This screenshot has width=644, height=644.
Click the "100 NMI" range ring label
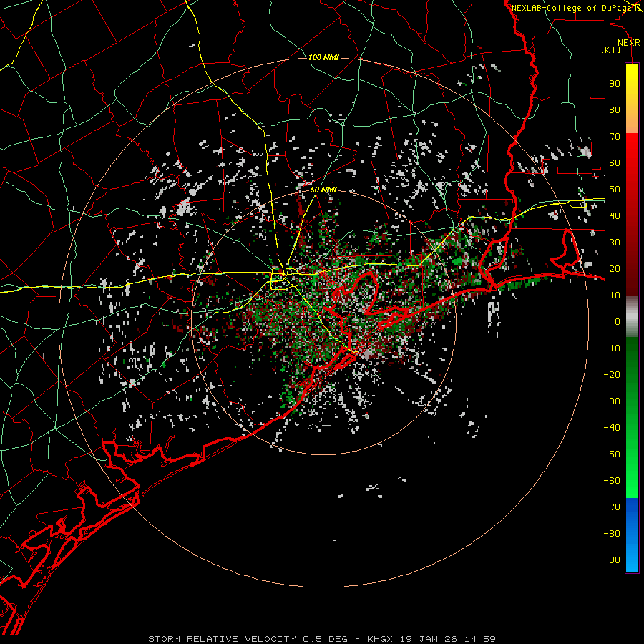(323, 57)
